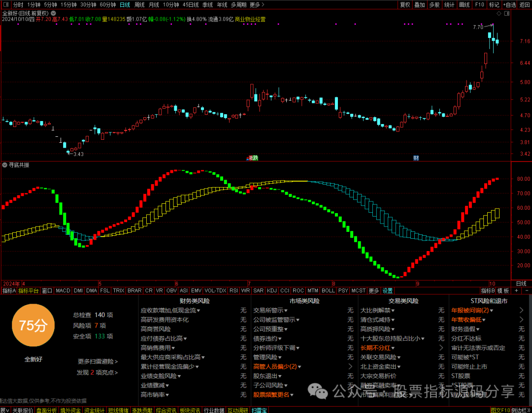Select the 60分钟 period
The image size is (532, 413).
[x=108, y=5]
